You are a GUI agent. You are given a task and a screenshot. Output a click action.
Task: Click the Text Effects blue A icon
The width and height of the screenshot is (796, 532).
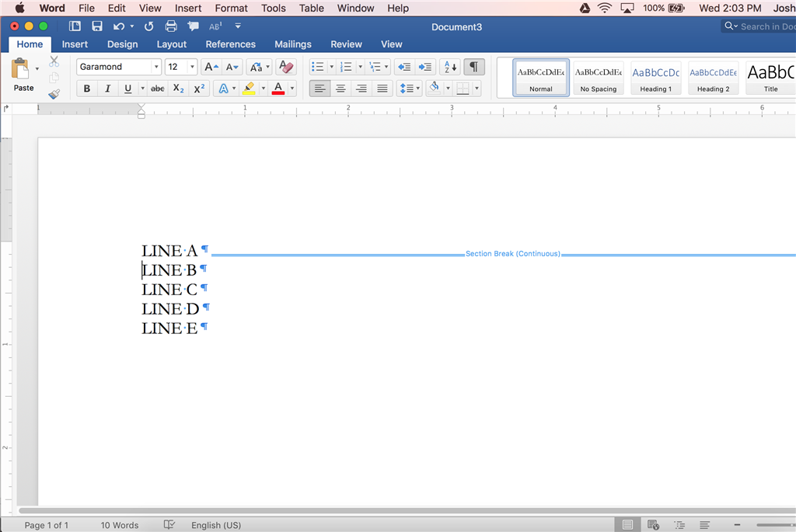click(223, 89)
